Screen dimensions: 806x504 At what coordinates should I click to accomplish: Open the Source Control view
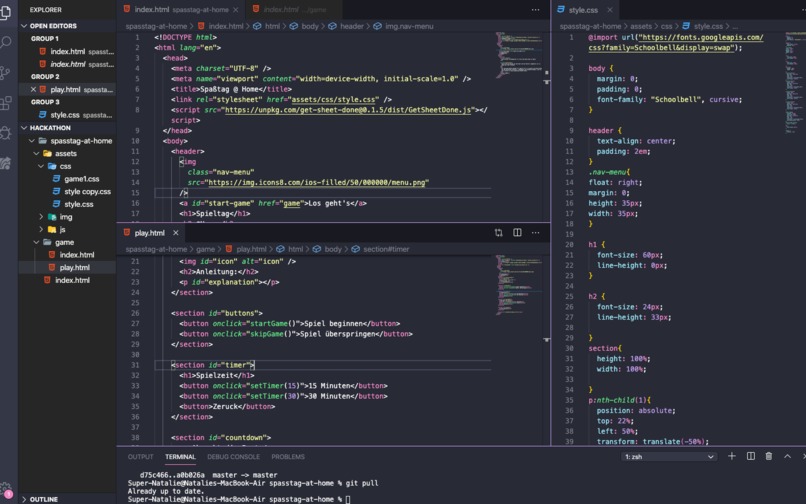point(5,73)
